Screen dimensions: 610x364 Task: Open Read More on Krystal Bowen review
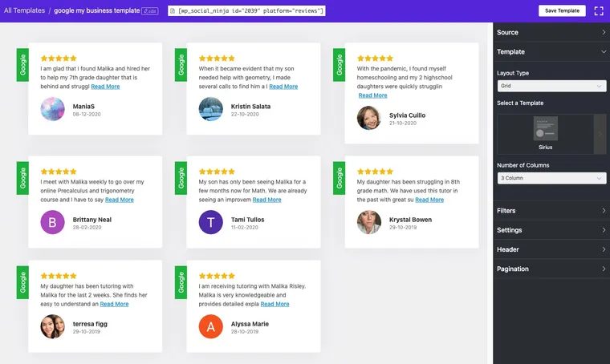[429, 200]
